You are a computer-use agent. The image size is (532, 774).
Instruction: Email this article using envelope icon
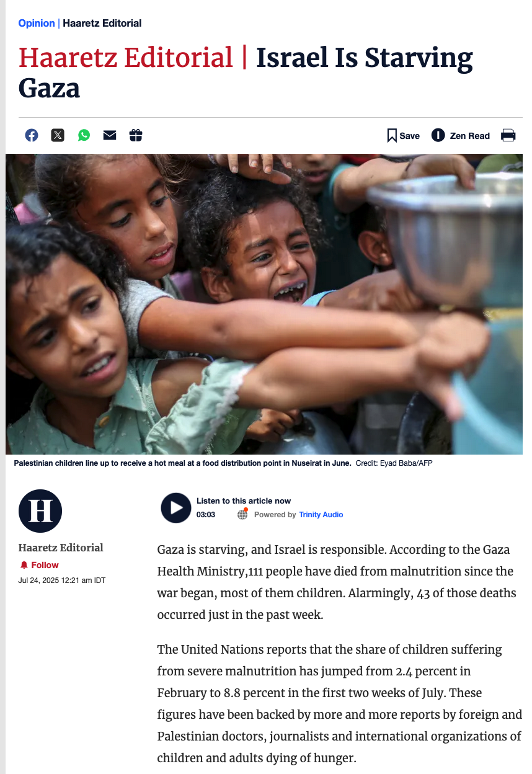click(x=110, y=135)
